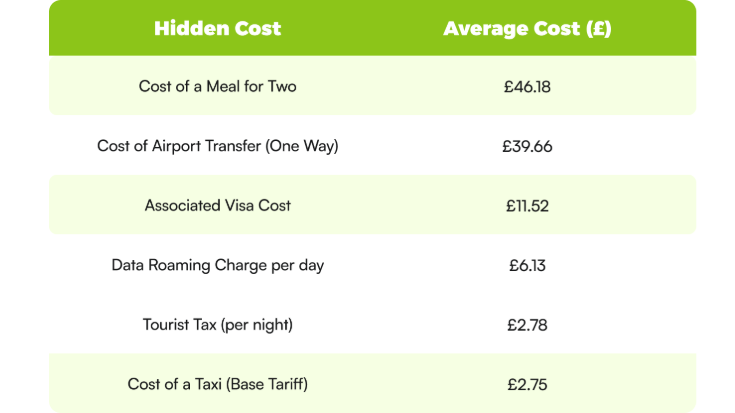The image size is (735, 413).
Task: Click the Average Cost (£) column header
Action: [527, 28]
